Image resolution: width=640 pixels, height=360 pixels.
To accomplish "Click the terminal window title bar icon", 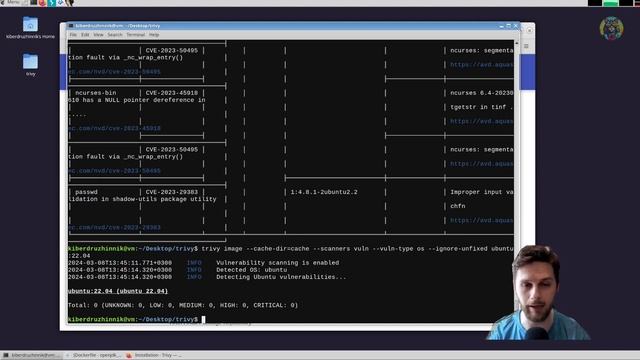I will (x=71, y=26).
